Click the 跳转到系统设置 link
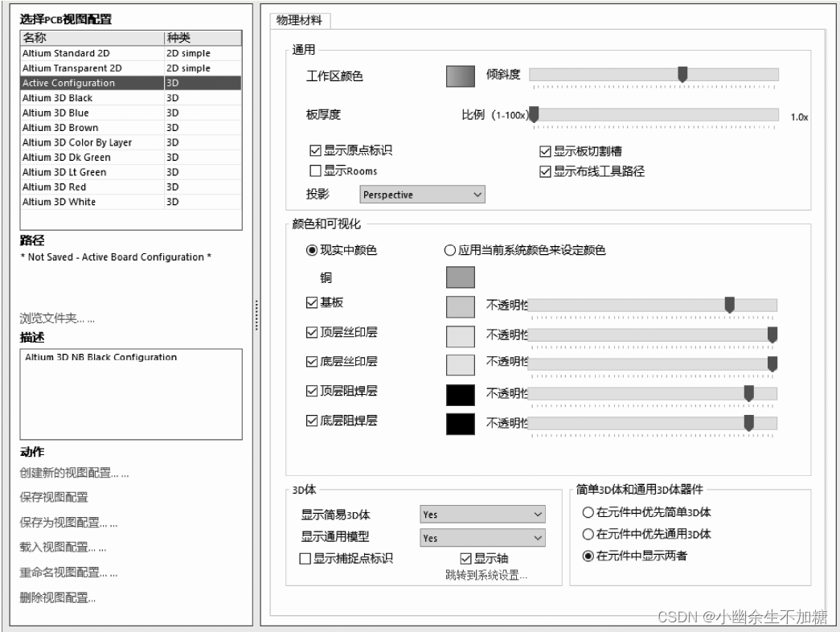Image resolution: width=840 pixels, height=632 pixels. [x=486, y=572]
